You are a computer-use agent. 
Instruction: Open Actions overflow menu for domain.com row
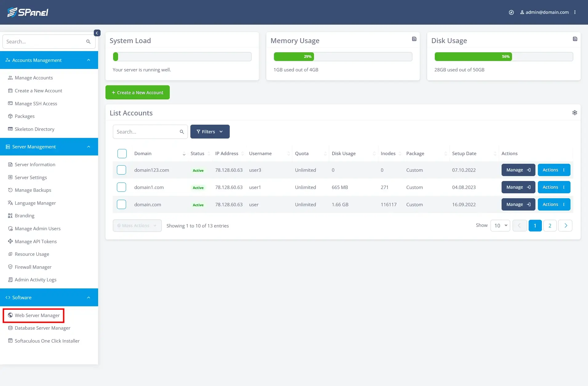pyautogui.click(x=564, y=204)
